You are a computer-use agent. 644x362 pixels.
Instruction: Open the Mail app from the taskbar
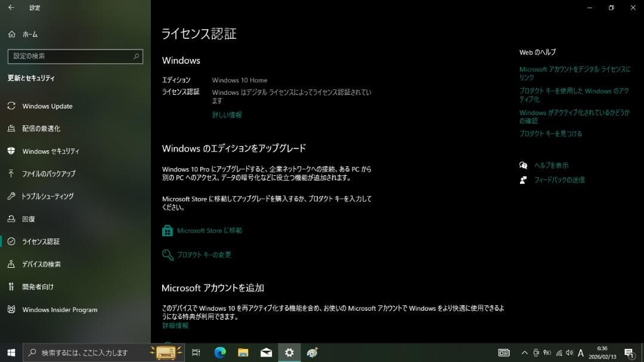266,352
